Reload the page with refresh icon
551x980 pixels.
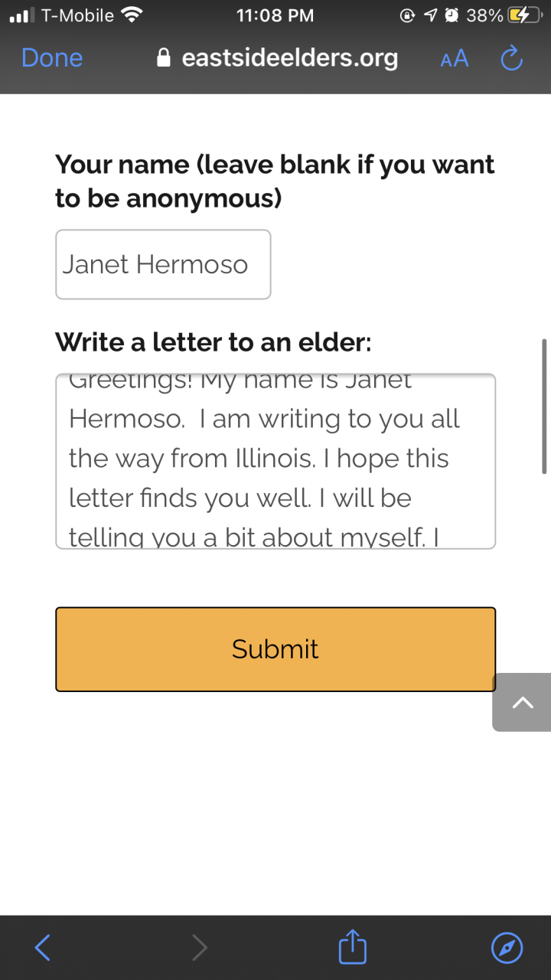(511, 58)
